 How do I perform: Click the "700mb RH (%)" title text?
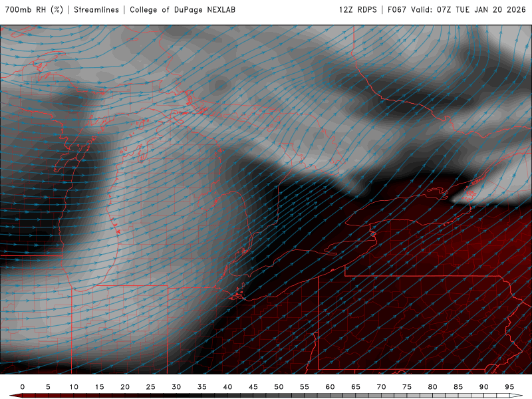pyautogui.click(x=34, y=10)
